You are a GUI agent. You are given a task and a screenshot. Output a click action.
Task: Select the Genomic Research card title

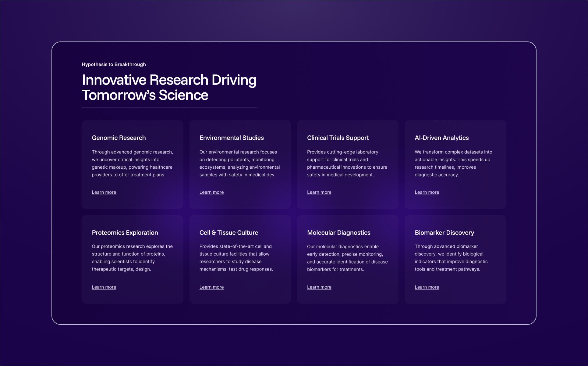click(x=119, y=138)
